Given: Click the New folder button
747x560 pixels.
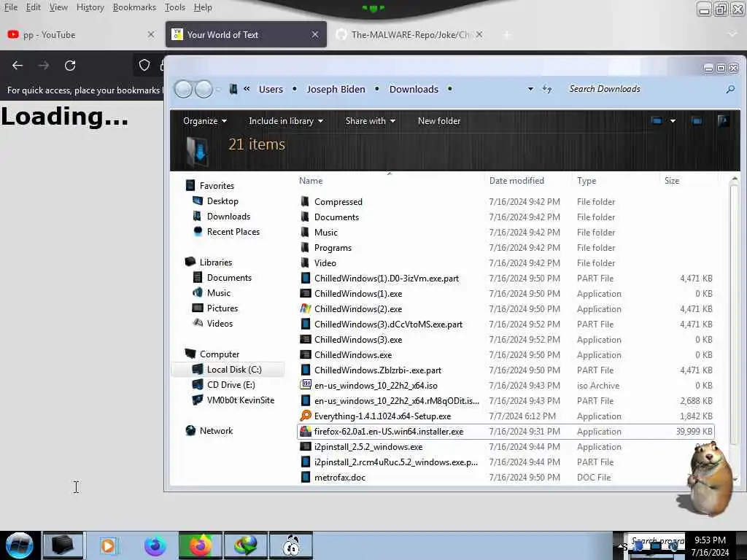Looking at the screenshot, I should 438,121.
